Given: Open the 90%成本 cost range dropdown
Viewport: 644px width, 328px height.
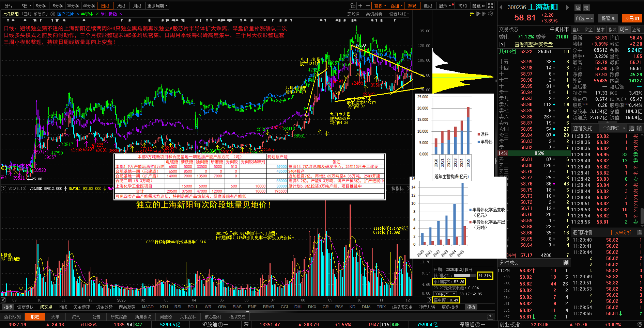Looking at the screenshot, I should 445,294.
